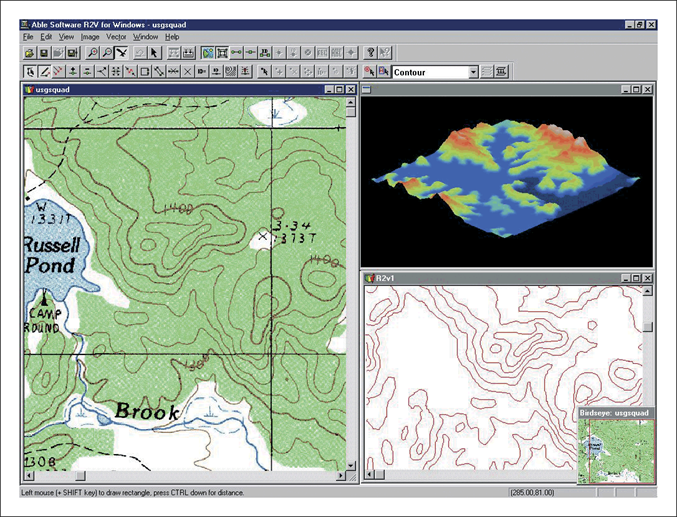Click first select tool in editing toolbar
The image size is (677, 517).
point(29,72)
